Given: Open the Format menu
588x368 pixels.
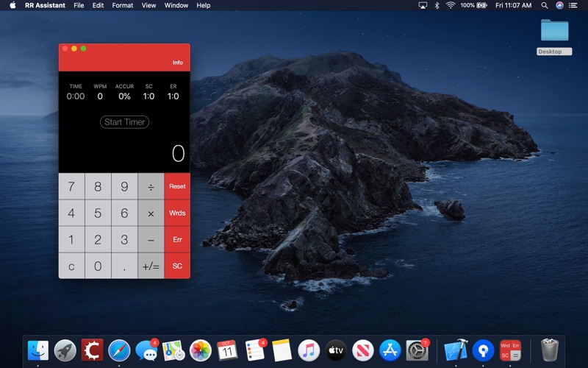Looking at the screenshot, I should click(x=123, y=5).
